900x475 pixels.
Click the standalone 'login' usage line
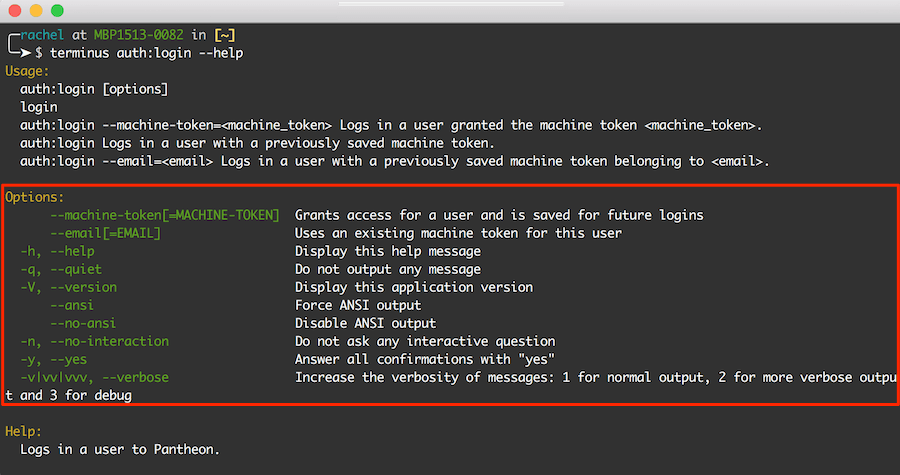38,107
